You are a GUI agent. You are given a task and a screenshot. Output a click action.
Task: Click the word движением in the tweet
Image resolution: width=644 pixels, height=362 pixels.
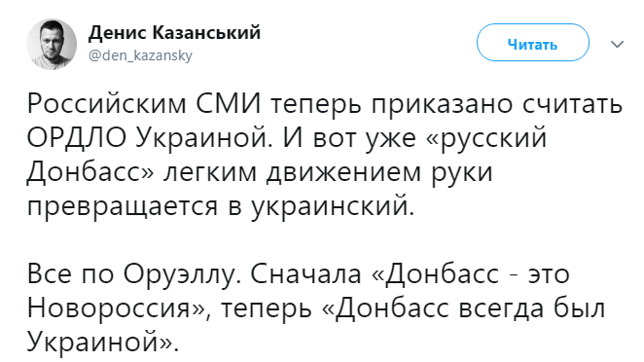tap(343, 172)
